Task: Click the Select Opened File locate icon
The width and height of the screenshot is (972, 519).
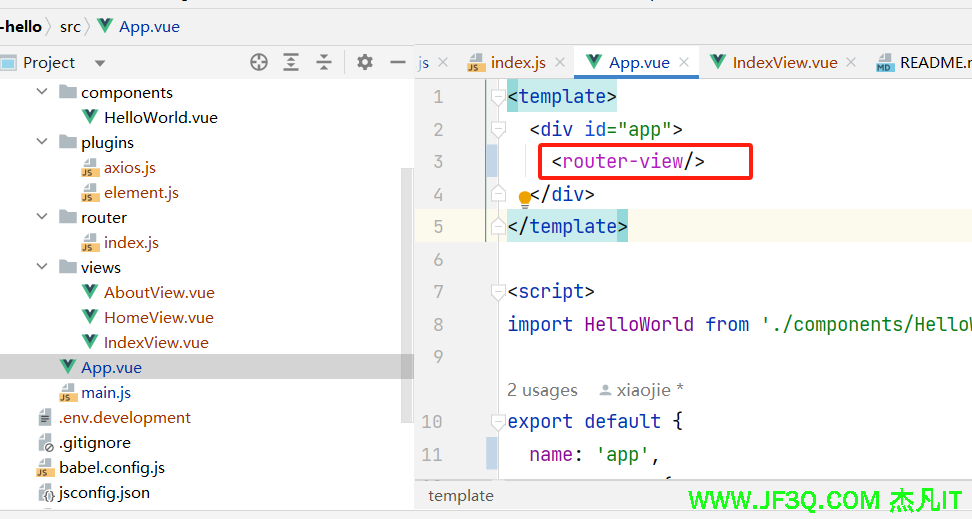Action: pyautogui.click(x=259, y=62)
